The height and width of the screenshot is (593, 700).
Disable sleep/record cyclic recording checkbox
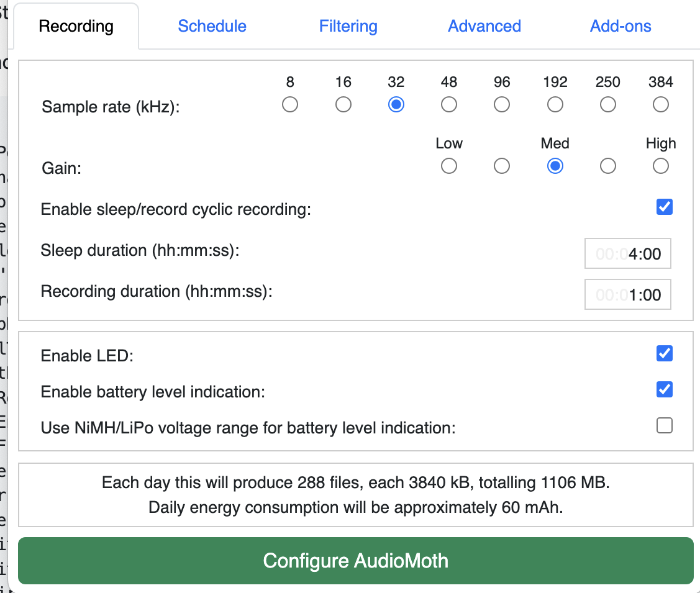(665, 207)
